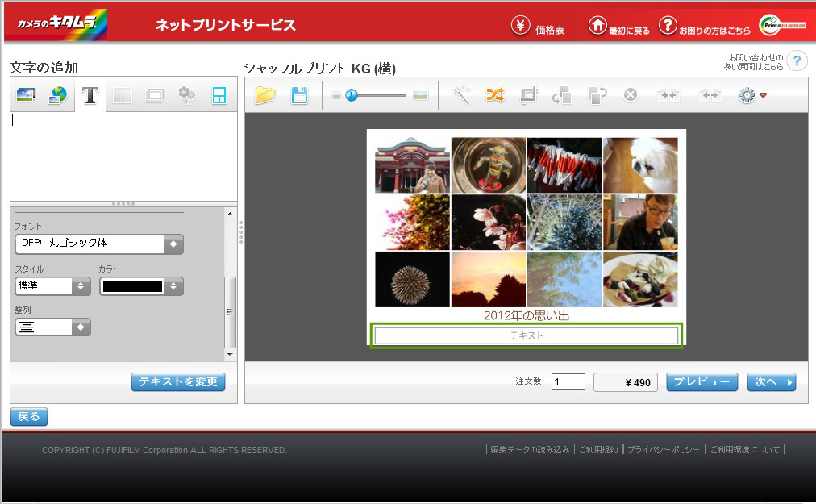Click the orange shuffle icon

tap(494, 95)
